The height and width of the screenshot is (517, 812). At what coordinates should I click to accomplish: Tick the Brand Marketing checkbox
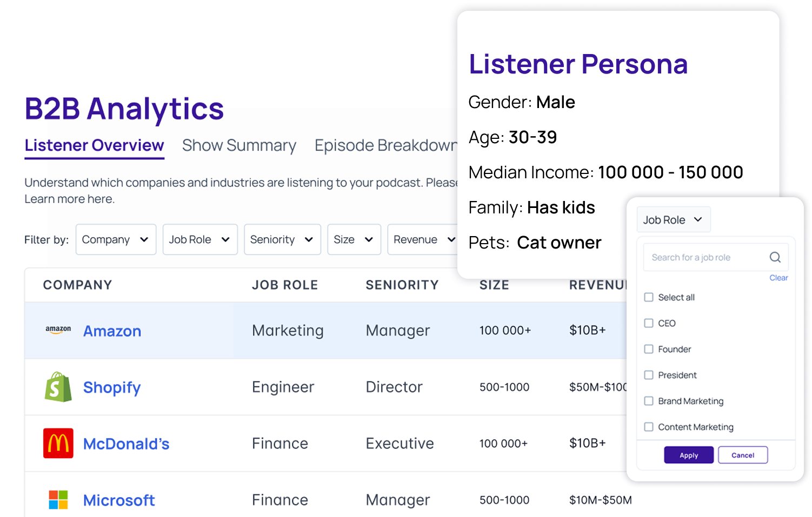pos(649,401)
